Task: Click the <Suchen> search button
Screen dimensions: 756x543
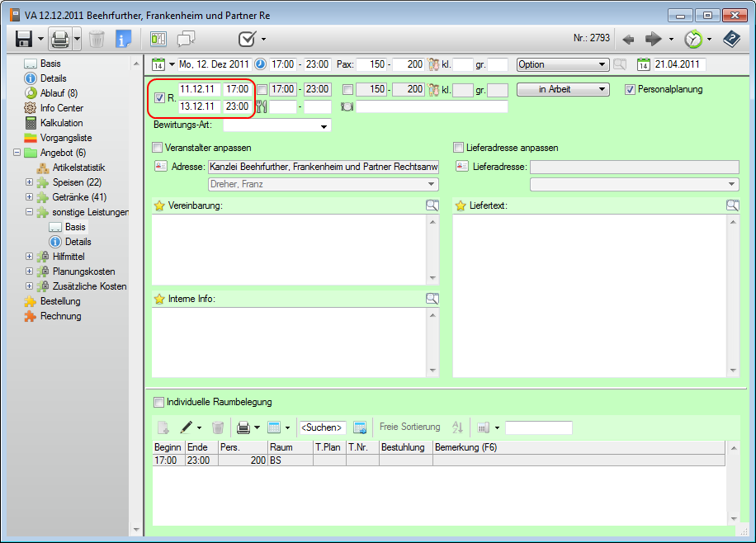Action: click(321, 427)
